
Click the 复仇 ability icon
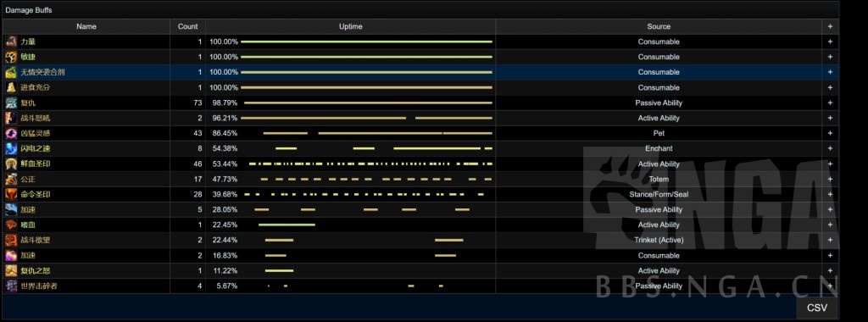tap(11, 103)
